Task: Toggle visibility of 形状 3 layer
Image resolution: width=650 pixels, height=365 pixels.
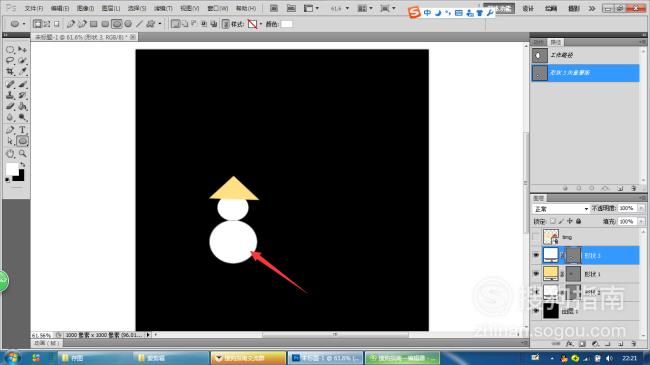Action: (x=536, y=256)
